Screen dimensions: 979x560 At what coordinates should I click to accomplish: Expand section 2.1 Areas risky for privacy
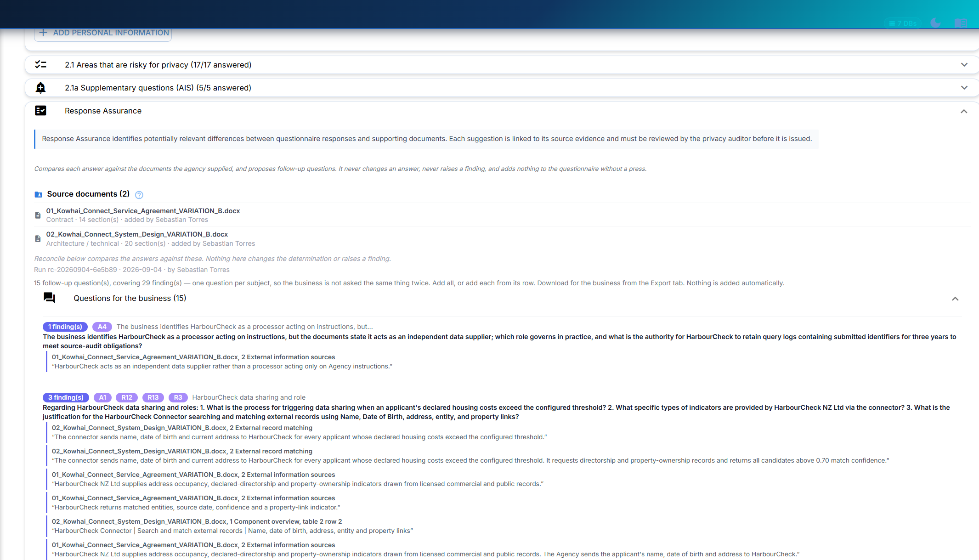(x=964, y=65)
